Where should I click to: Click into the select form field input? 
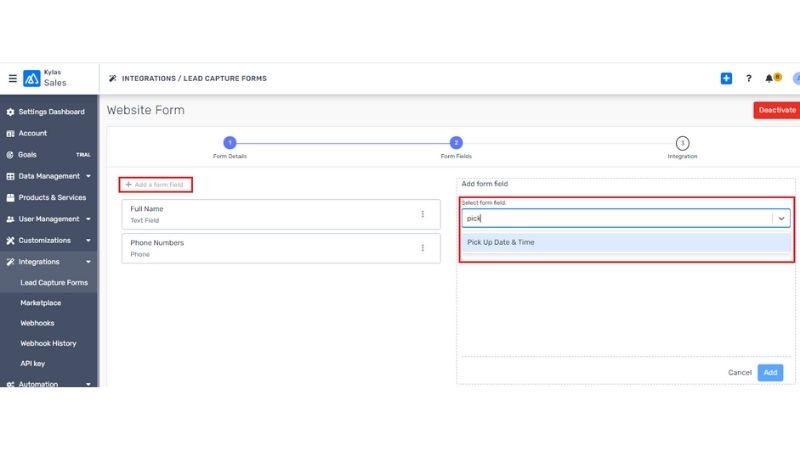[616, 218]
